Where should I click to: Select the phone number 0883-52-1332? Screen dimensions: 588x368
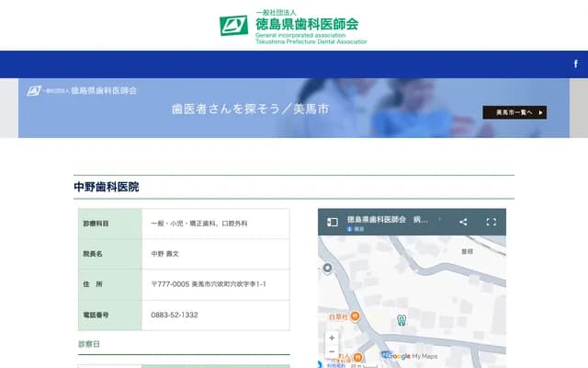[175, 315]
